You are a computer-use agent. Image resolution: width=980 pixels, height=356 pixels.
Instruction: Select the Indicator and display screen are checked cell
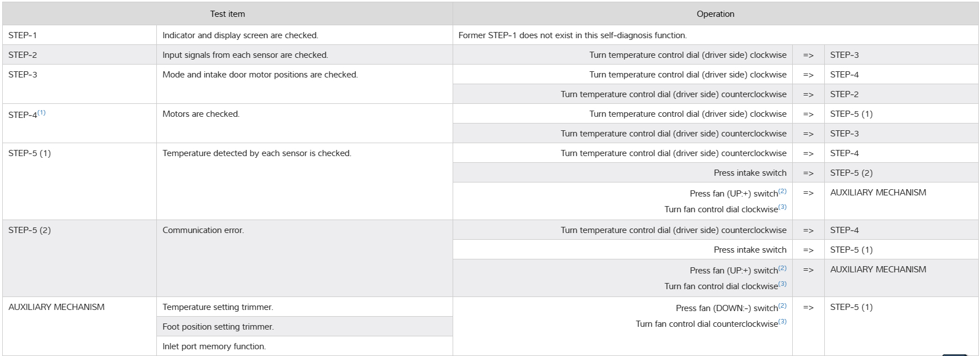pos(240,35)
